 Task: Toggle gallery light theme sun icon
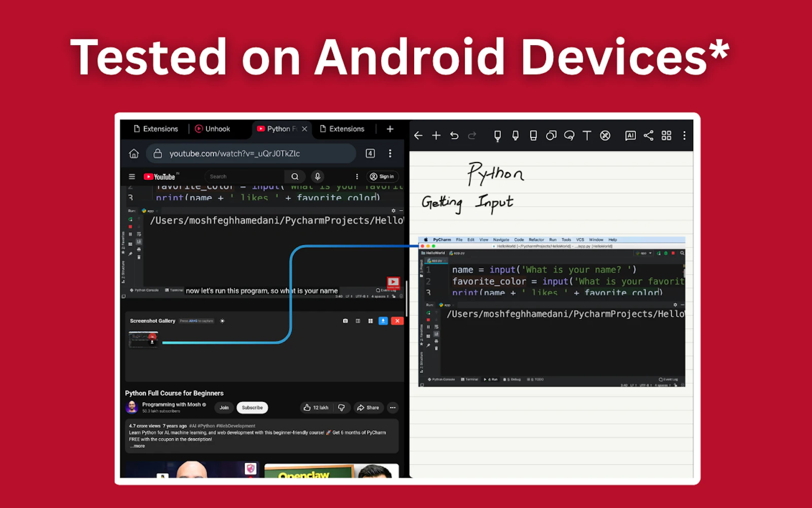pos(222,321)
